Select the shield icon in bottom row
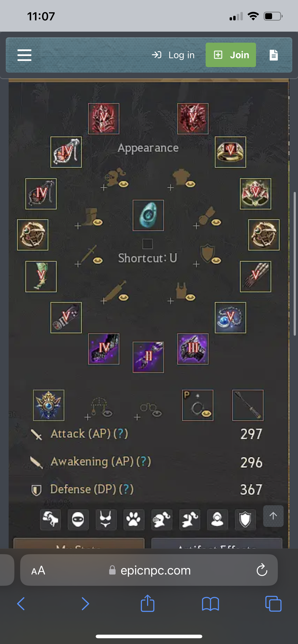Viewport: 298px width, 644px height. pyautogui.click(x=245, y=519)
